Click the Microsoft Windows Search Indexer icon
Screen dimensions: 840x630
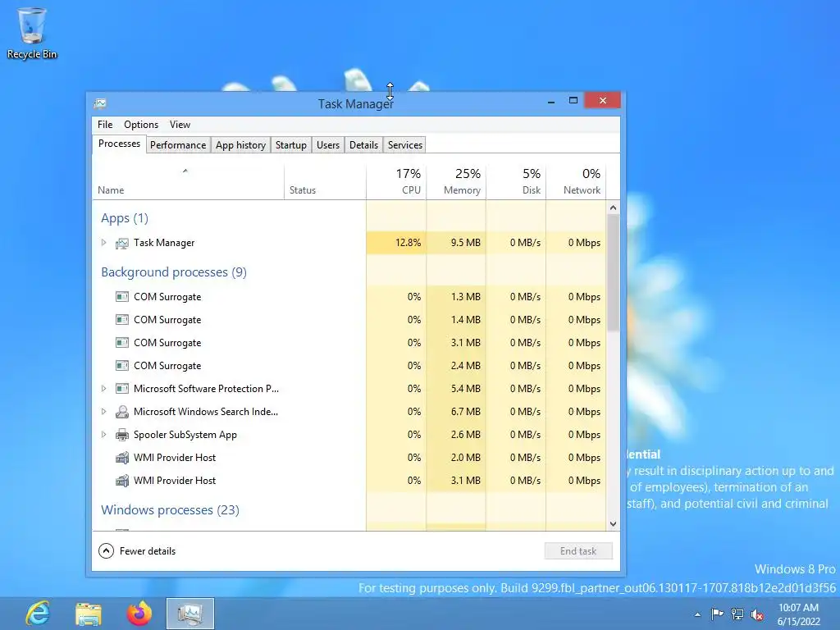coord(122,412)
